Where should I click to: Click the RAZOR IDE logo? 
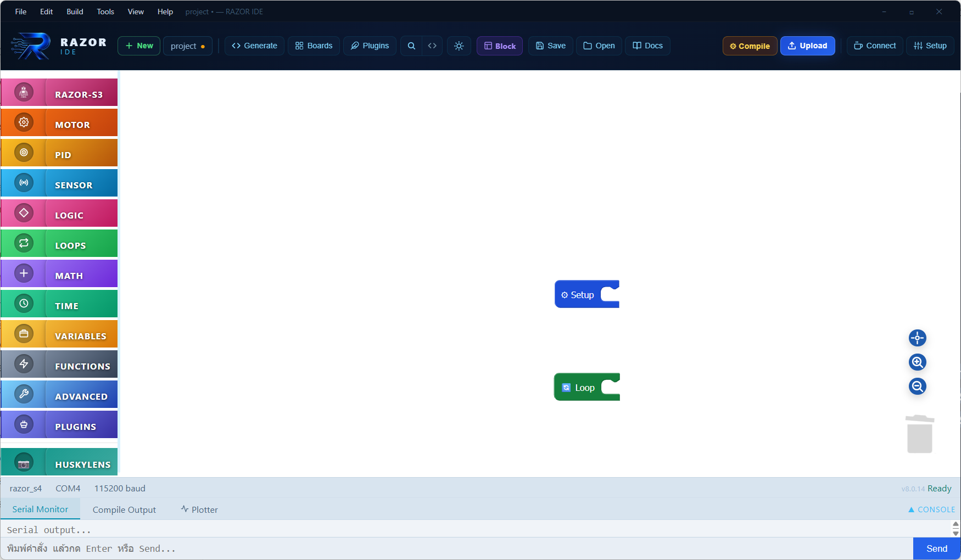pyautogui.click(x=59, y=46)
